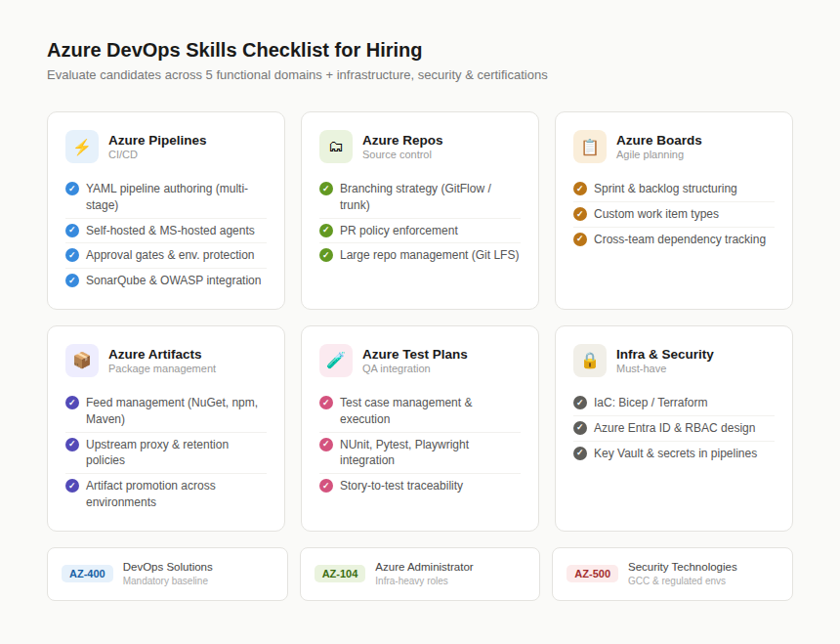Toggle the Azure Entra ID & RBAC checkmark
The height and width of the screenshot is (644, 840).
(x=580, y=428)
